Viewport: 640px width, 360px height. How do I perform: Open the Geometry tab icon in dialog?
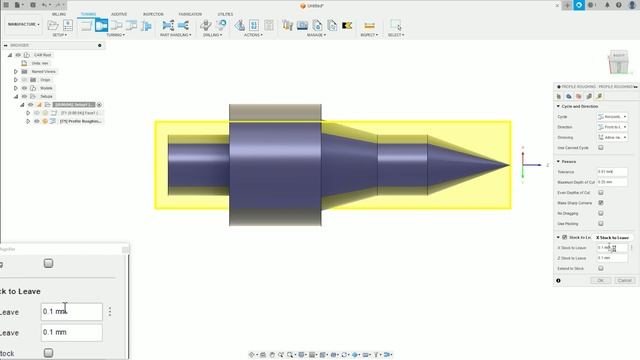point(569,96)
